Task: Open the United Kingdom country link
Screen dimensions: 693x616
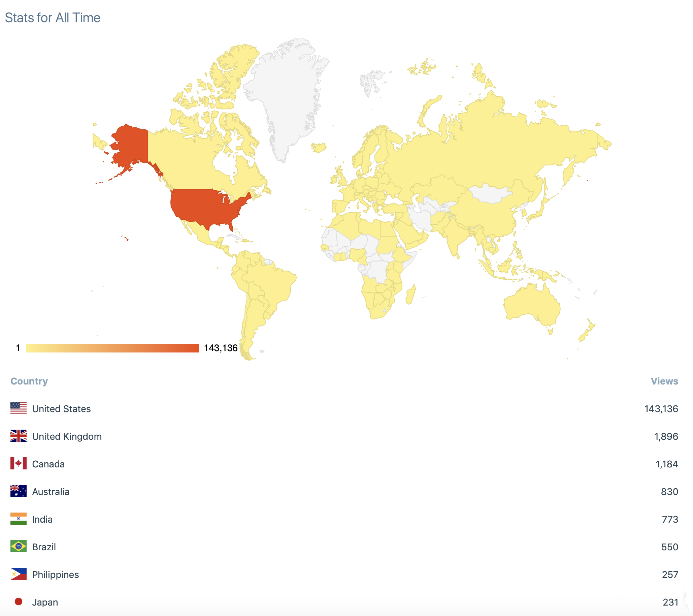Action: pyautogui.click(x=67, y=436)
